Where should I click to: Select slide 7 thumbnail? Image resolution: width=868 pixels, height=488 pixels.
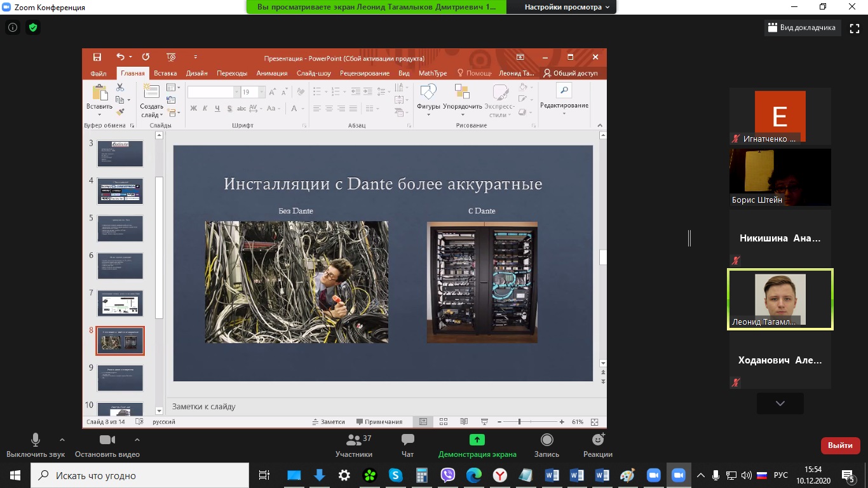pos(120,303)
